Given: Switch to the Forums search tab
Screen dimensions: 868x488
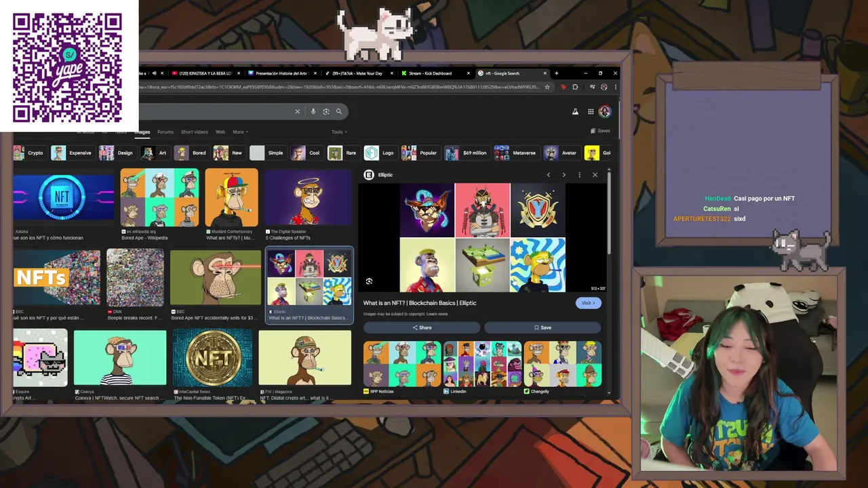Looking at the screenshot, I should (165, 132).
